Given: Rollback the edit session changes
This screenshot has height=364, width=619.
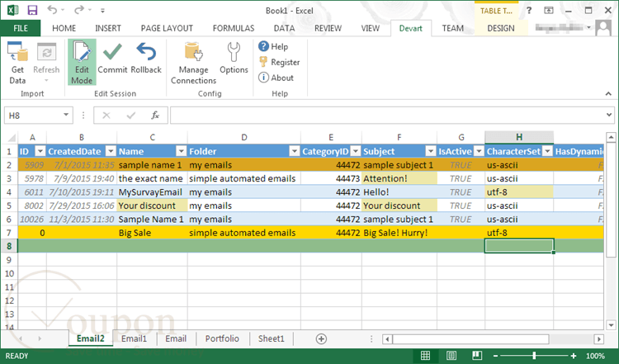Looking at the screenshot, I should pos(146,59).
